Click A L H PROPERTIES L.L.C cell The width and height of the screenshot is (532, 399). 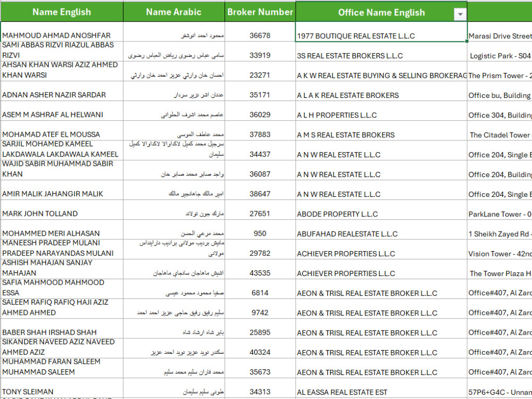pyautogui.click(x=381, y=111)
